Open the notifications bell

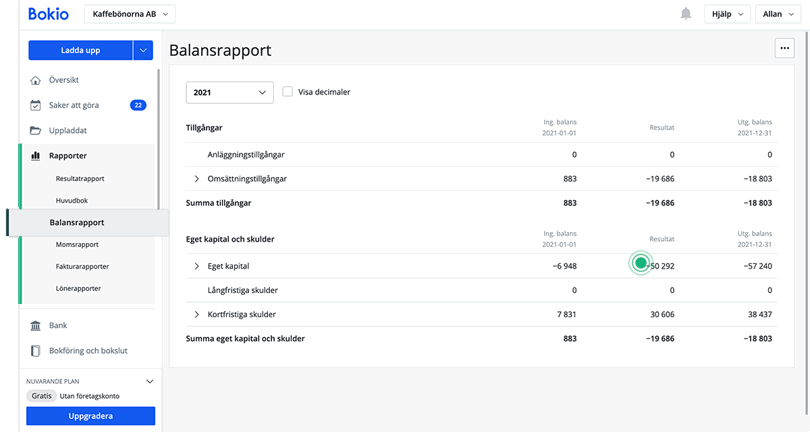(x=686, y=14)
